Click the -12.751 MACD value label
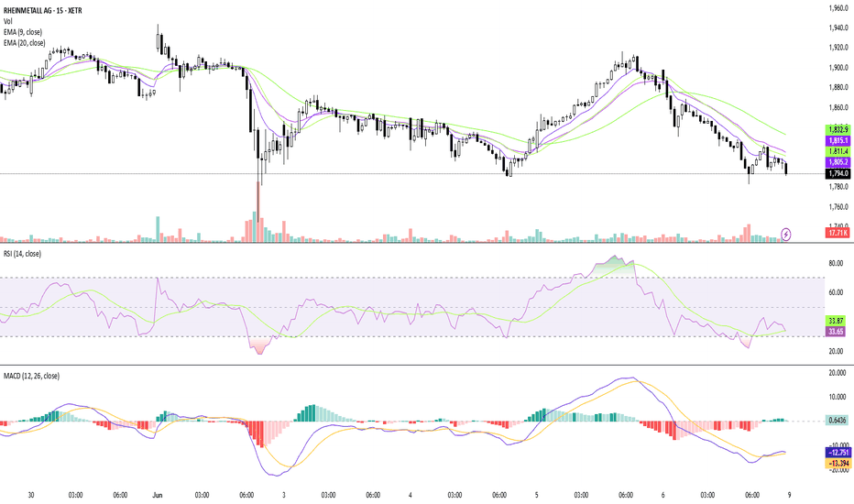This screenshot has width=854, height=504. pos(838,453)
